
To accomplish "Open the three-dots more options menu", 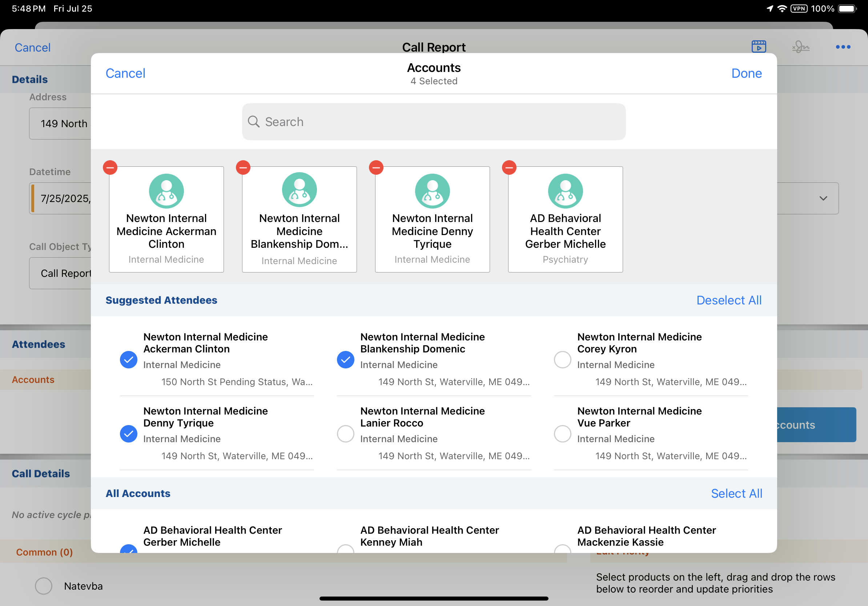I will click(x=843, y=47).
